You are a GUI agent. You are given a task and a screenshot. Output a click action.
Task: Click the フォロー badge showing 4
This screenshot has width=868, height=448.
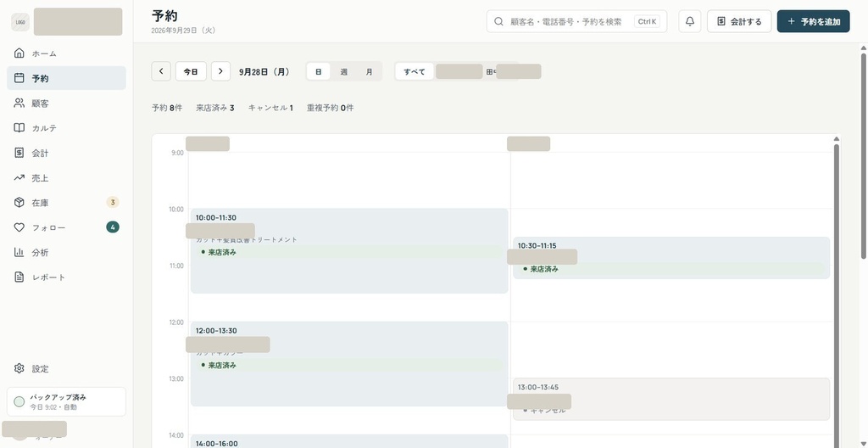point(113,227)
